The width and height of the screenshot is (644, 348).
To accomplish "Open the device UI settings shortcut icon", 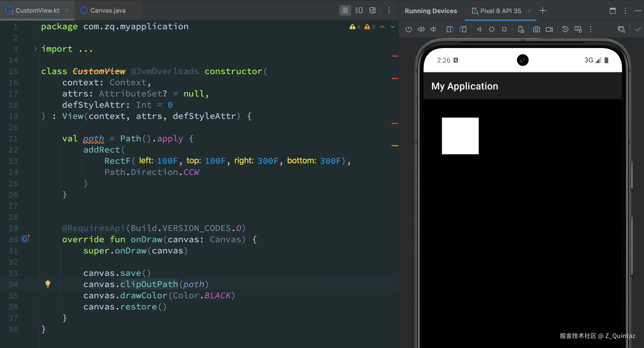I will (521, 29).
